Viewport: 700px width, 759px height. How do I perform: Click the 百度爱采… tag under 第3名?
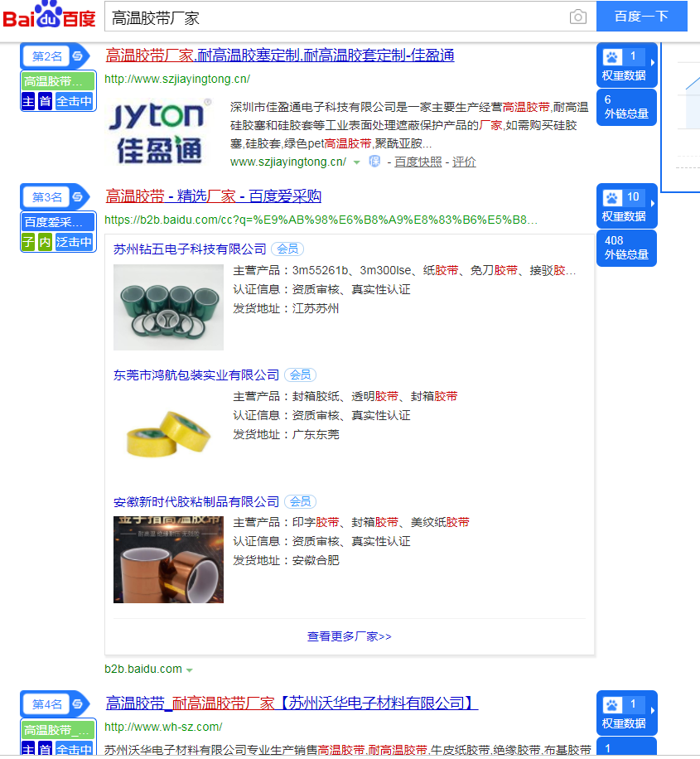pos(58,222)
